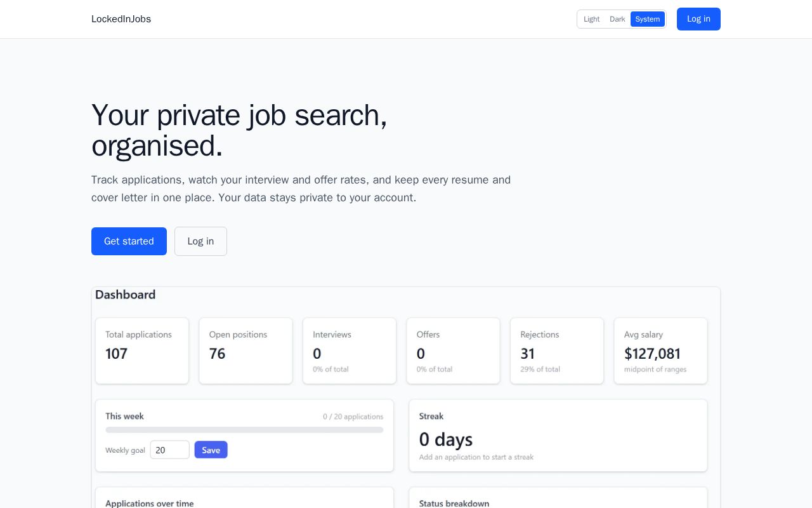Click the '29% of total' text
This screenshot has width=812, height=508.
540,369
